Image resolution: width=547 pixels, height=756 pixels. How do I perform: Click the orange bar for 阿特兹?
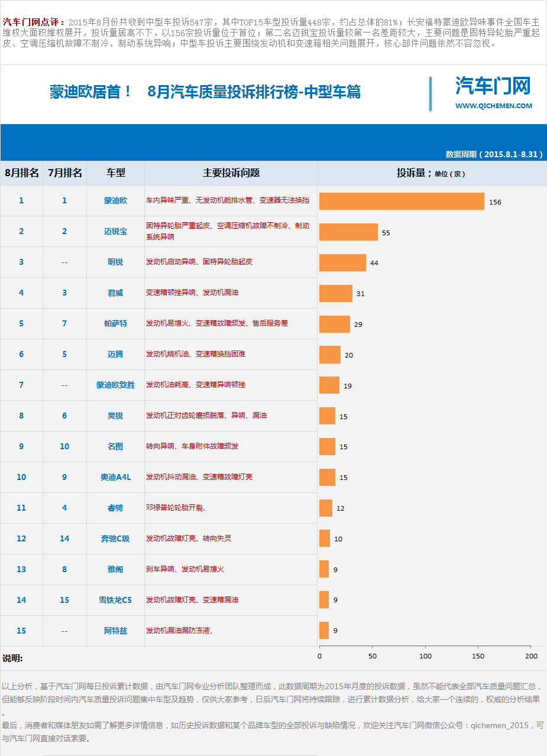click(324, 631)
